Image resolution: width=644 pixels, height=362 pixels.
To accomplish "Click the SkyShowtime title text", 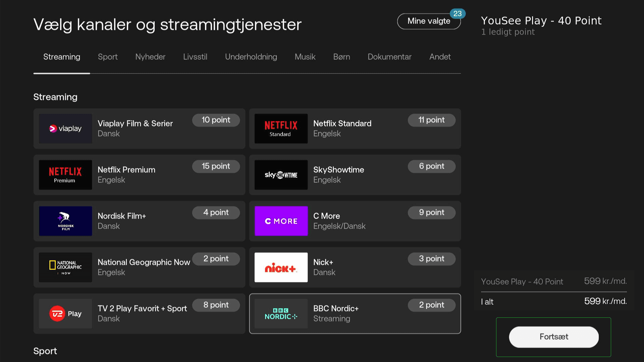I will pyautogui.click(x=338, y=170).
